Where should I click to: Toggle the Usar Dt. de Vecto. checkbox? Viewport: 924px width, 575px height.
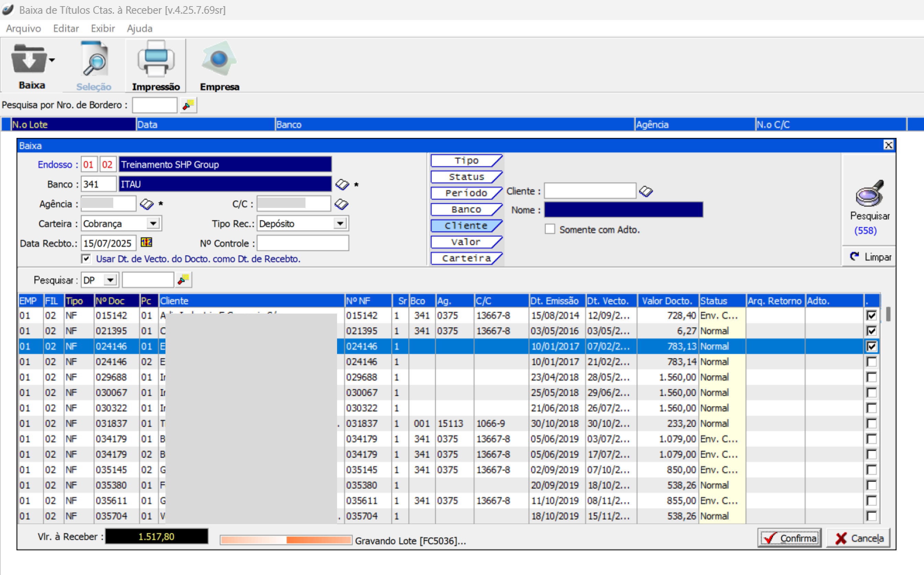coord(86,259)
